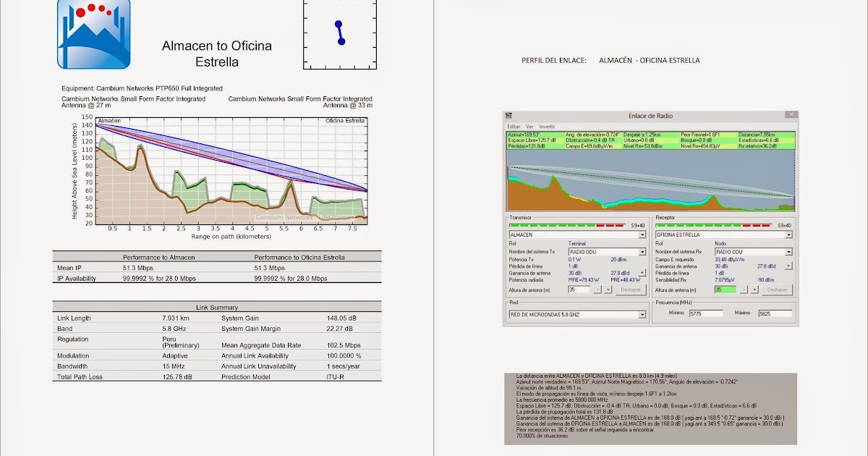Screen dimensions: 868x456
Task: Click 'PIRE=79.43 W' radiated power value
Action: 584,279
